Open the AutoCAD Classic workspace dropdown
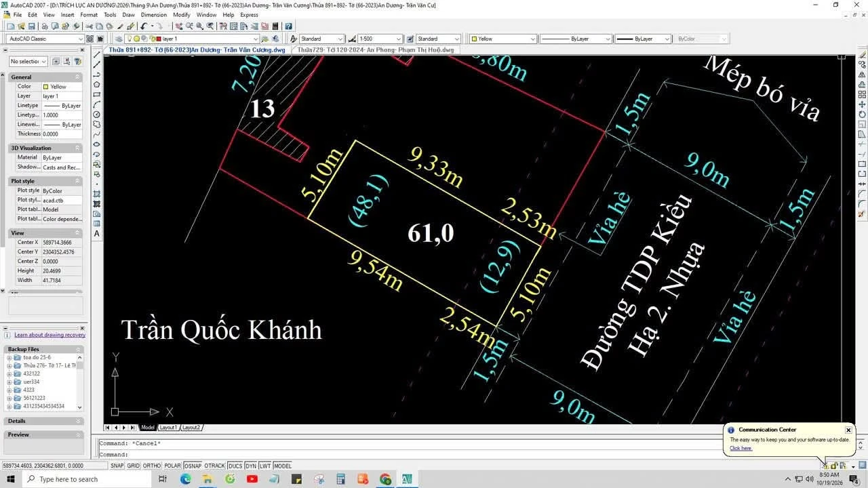This screenshot has height=488, width=868. (45, 39)
